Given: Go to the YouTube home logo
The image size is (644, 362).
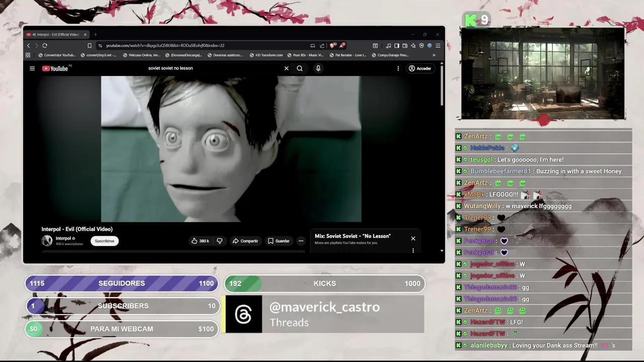Looking at the screenshot, I should 55,68.
